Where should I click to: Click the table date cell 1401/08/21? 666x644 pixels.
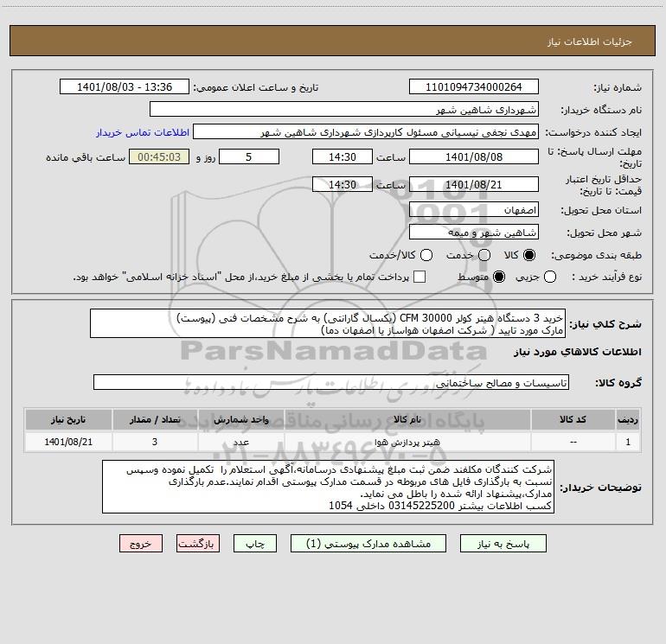(68, 443)
